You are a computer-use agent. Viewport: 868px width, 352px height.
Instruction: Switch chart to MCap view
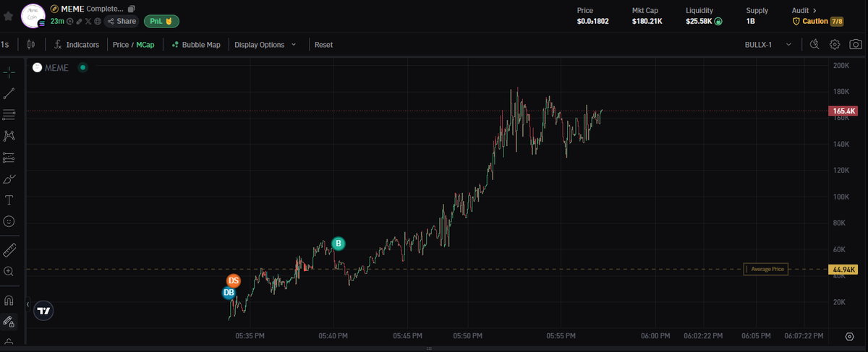145,45
